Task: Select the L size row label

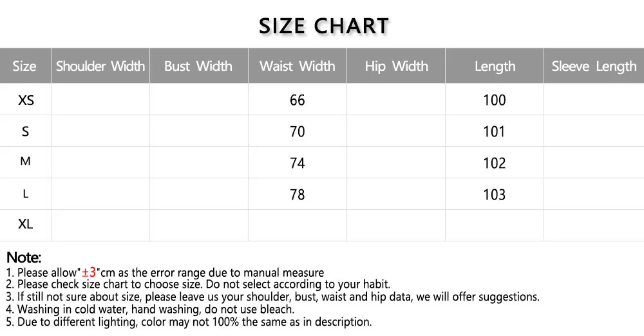Action: 26,194
